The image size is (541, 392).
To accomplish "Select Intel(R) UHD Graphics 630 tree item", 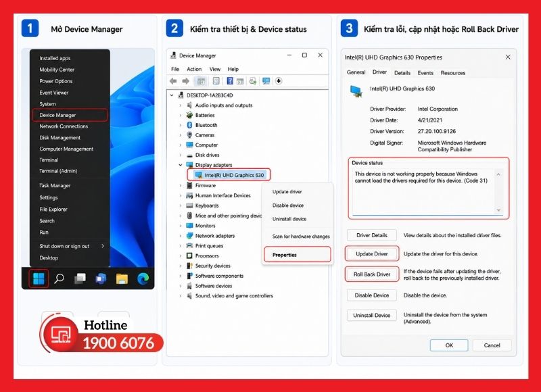I will [230, 175].
